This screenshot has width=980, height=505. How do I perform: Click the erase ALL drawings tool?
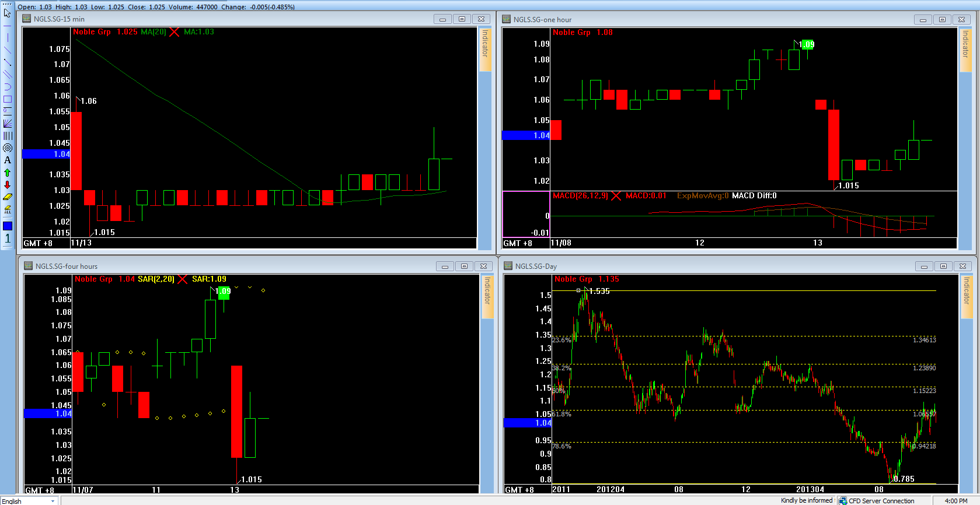7,209
